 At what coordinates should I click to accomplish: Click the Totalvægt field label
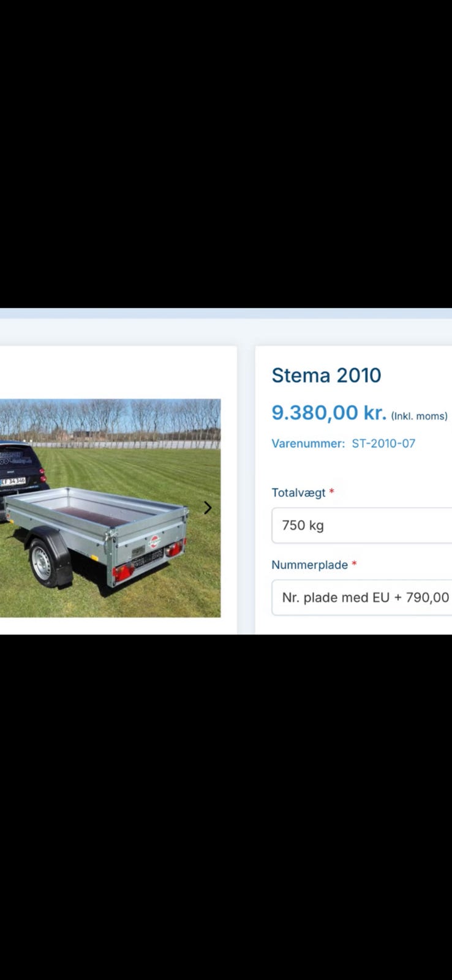[298, 492]
